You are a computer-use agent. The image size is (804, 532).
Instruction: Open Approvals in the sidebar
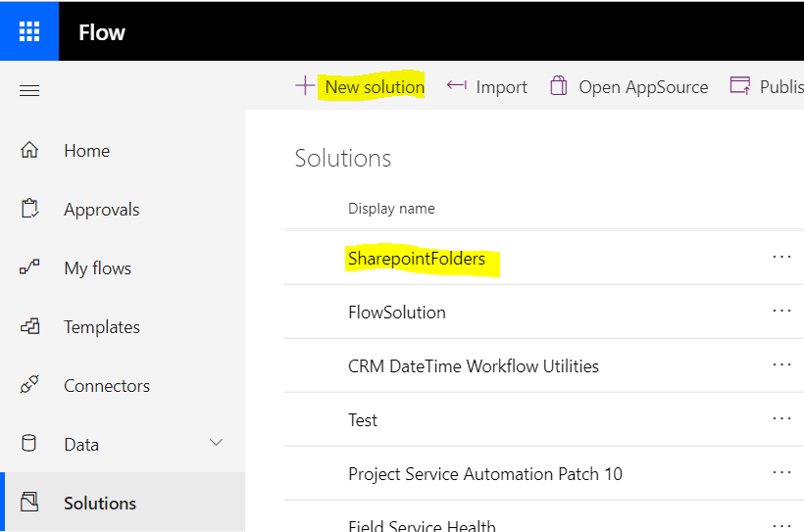(x=123, y=209)
